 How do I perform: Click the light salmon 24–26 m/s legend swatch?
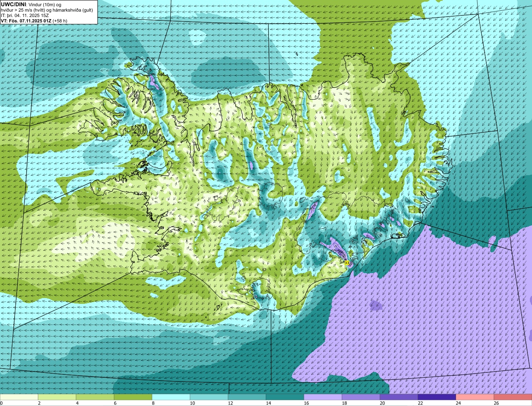coord(475,397)
